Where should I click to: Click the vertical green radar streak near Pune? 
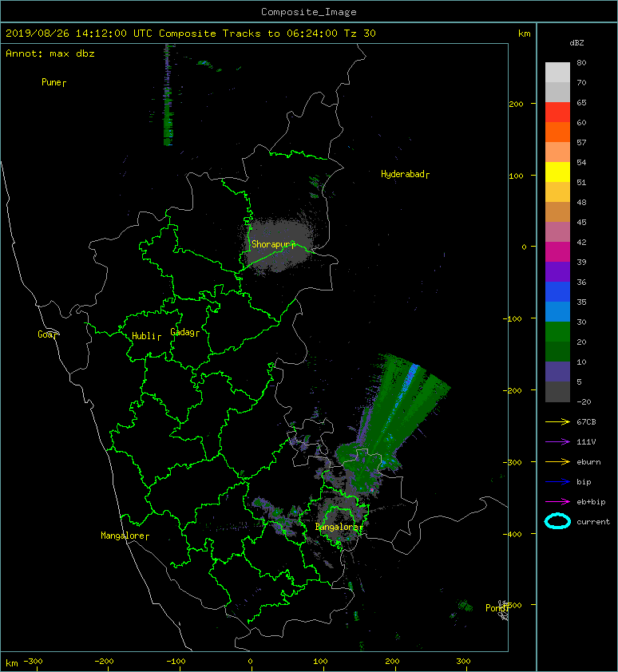[168, 95]
